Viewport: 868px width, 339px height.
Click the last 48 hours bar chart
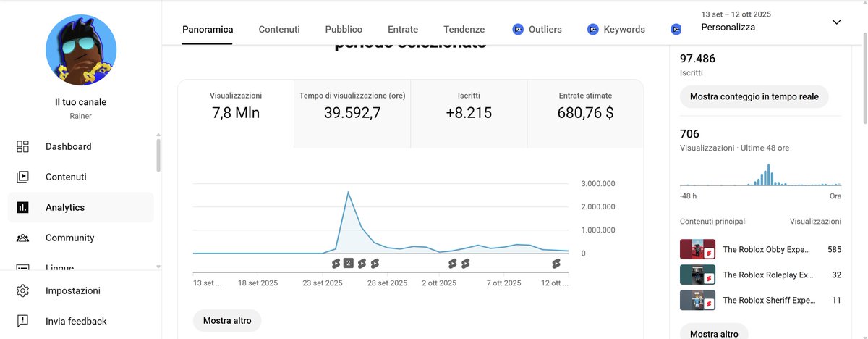tap(760, 175)
